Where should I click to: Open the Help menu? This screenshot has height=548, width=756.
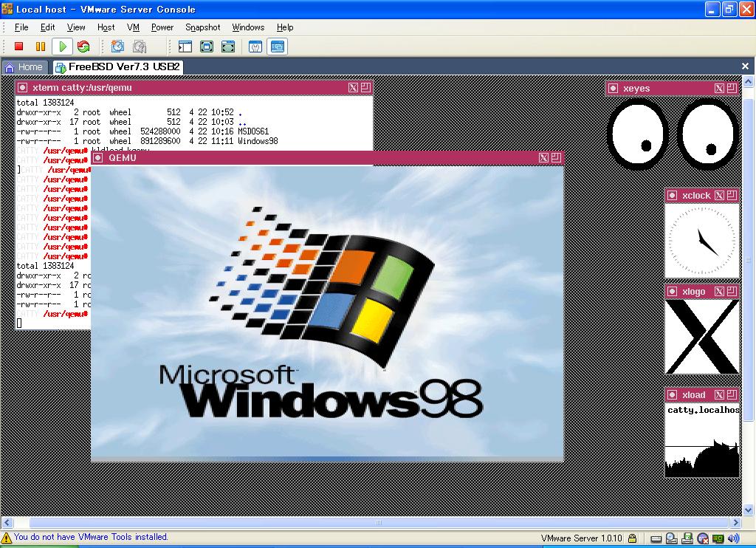coord(284,27)
